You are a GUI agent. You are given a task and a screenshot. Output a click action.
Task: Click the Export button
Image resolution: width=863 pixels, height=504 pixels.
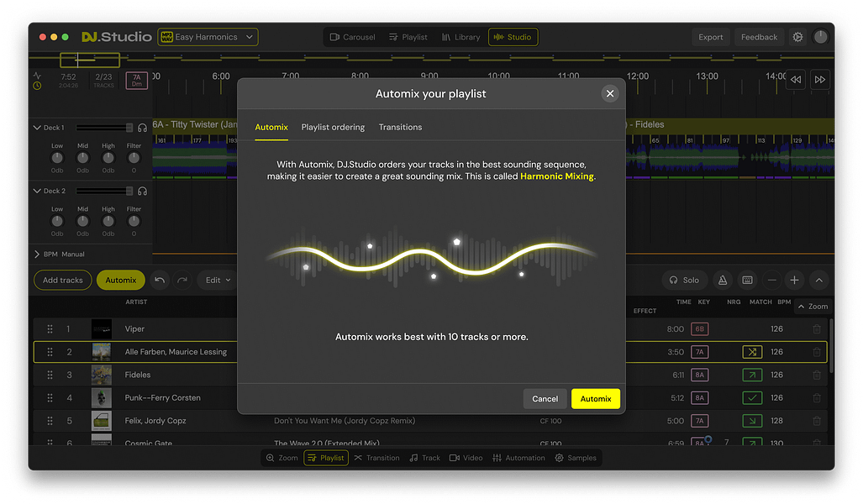click(x=711, y=37)
